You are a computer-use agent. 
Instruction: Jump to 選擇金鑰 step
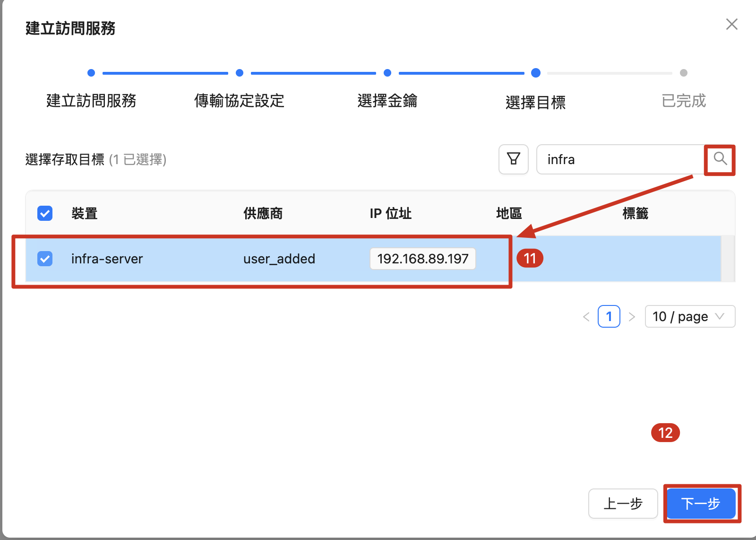(387, 101)
